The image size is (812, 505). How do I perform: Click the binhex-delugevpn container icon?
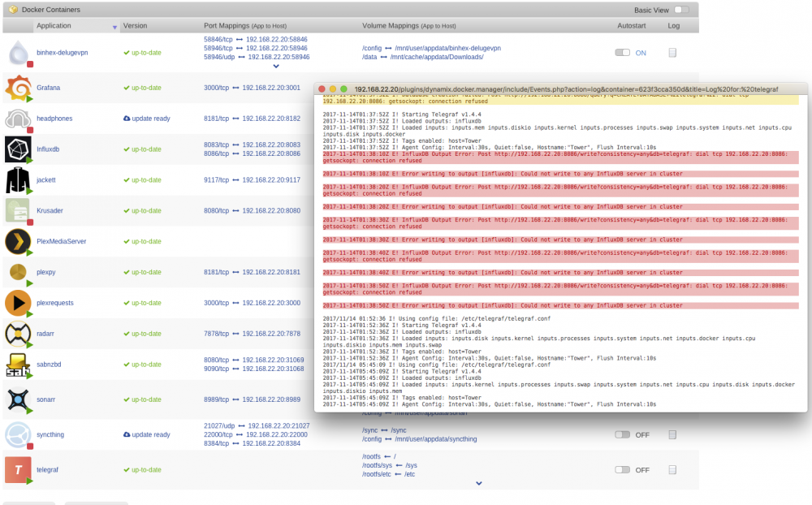(x=19, y=52)
